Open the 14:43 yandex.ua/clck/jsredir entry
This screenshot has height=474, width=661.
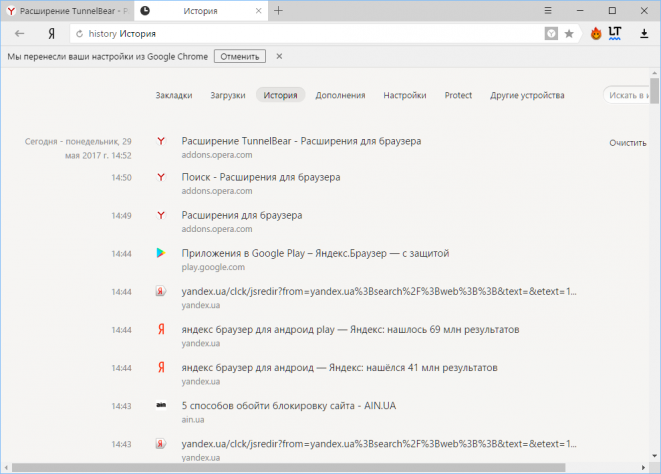(x=379, y=444)
